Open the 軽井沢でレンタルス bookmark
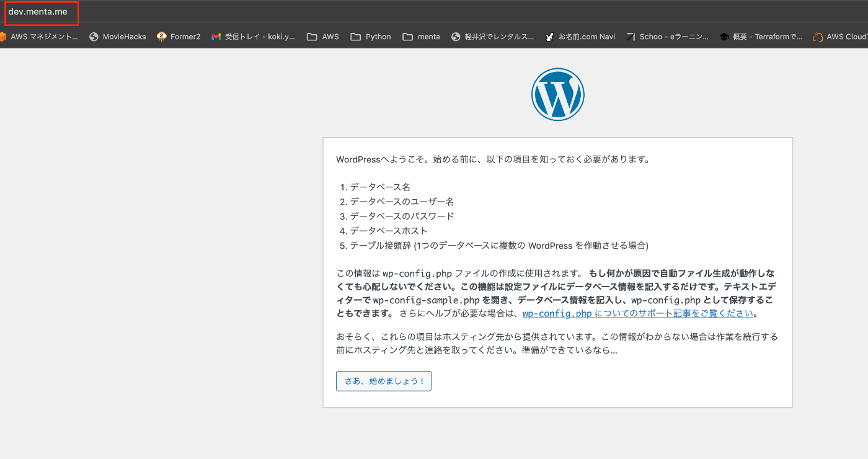 pyautogui.click(x=493, y=37)
